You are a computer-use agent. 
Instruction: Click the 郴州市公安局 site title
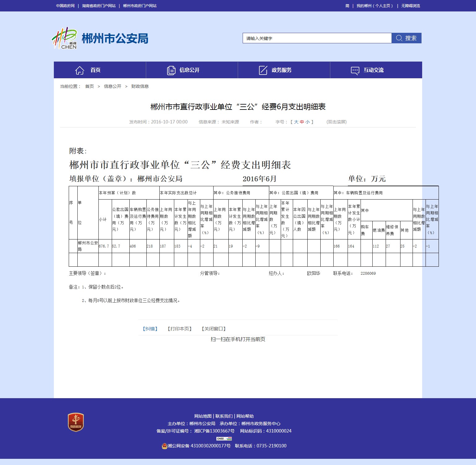(115, 39)
